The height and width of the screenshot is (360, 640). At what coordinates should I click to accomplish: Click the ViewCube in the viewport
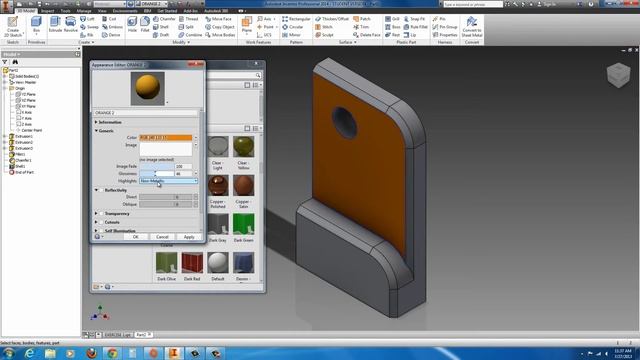618,75
